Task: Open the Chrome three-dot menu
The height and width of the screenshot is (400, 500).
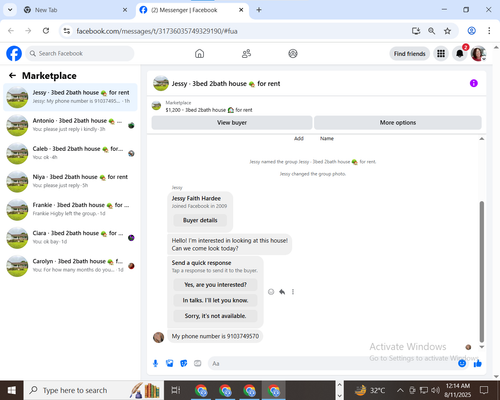Action: [489, 31]
